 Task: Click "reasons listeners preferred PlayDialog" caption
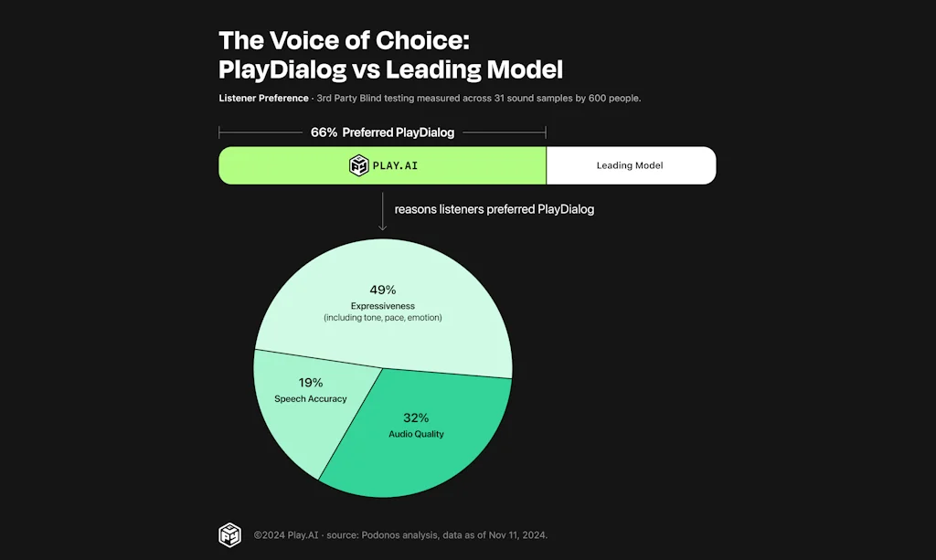(494, 209)
